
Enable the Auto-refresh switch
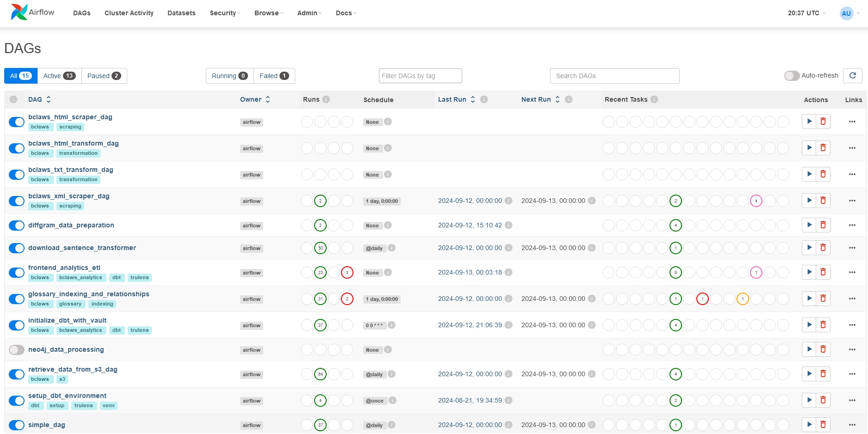click(x=792, y=76)
